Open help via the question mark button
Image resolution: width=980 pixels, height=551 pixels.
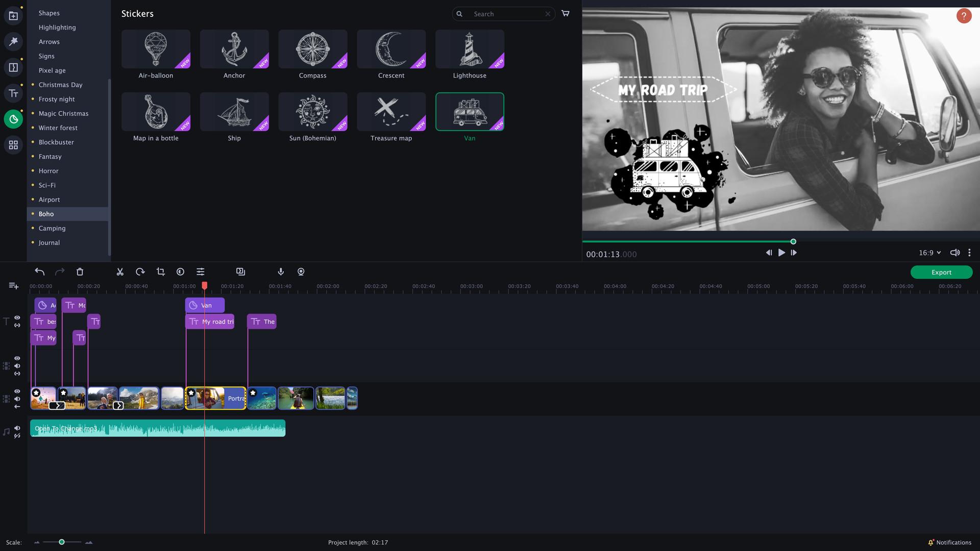point(963,16)
